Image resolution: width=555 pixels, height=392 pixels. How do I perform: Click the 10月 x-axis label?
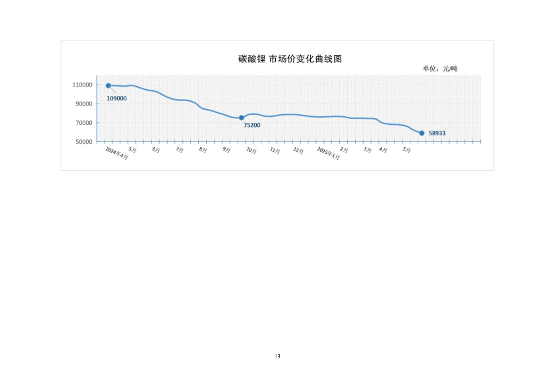point(251,150)
